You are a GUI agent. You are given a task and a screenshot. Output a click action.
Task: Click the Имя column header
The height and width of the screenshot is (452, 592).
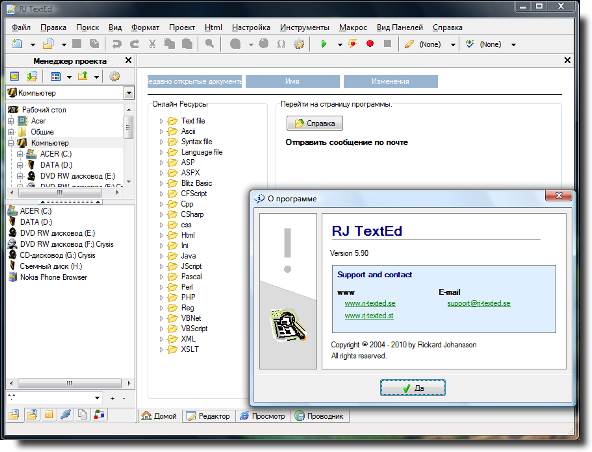tap(293, 81)
